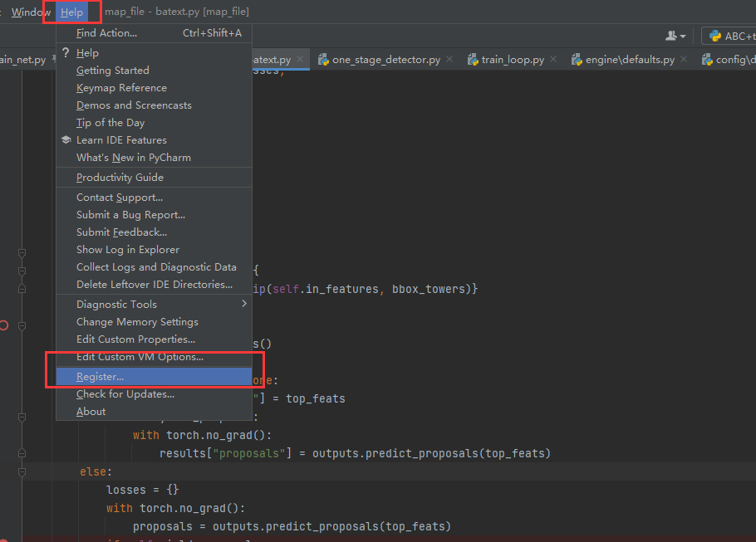Close the one_stage_detector.py tab
The height and width of the screenshot is (542, 756).
449,59
